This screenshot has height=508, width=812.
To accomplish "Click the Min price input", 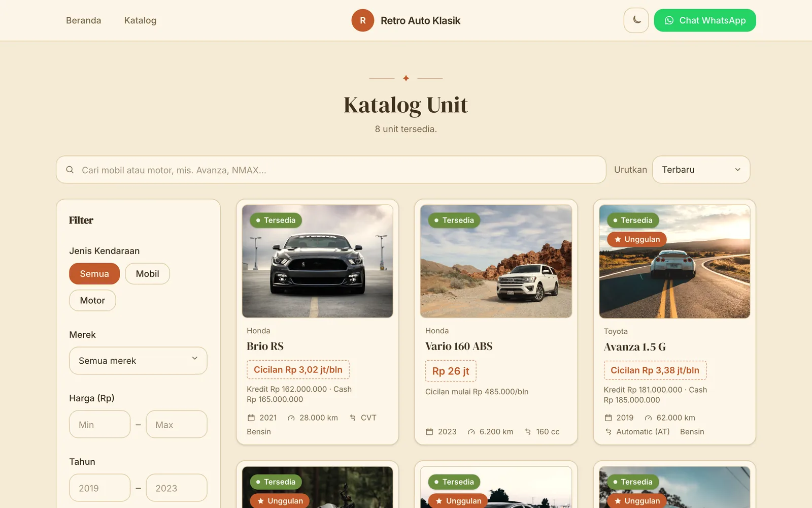I will pos(100,424).
